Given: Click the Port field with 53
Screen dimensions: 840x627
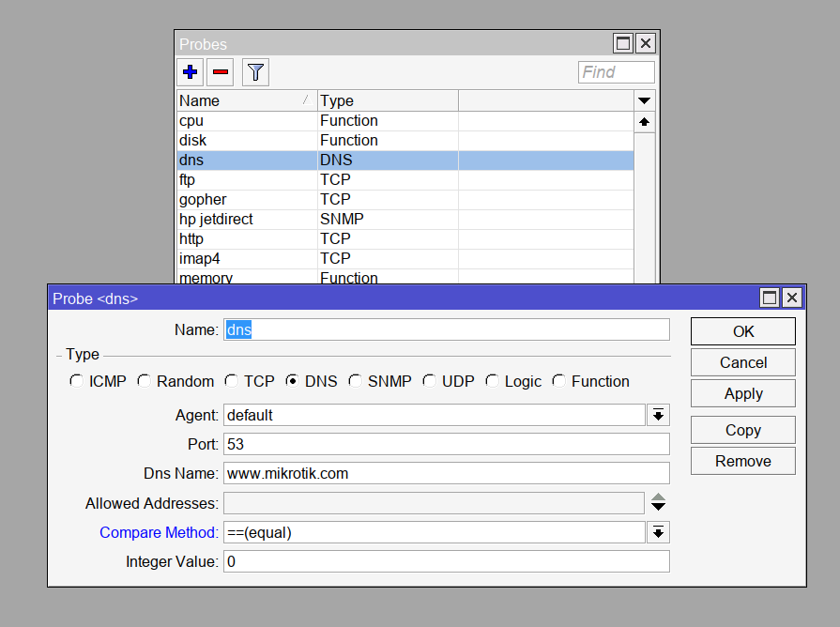Looking at the screenshot, I should coord(446,444).
